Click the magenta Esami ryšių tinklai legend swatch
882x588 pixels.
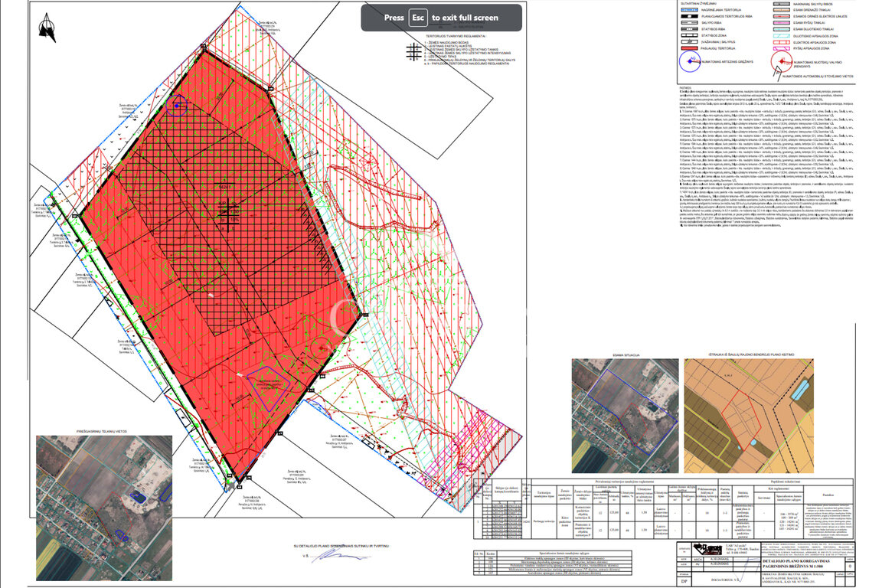782,23
